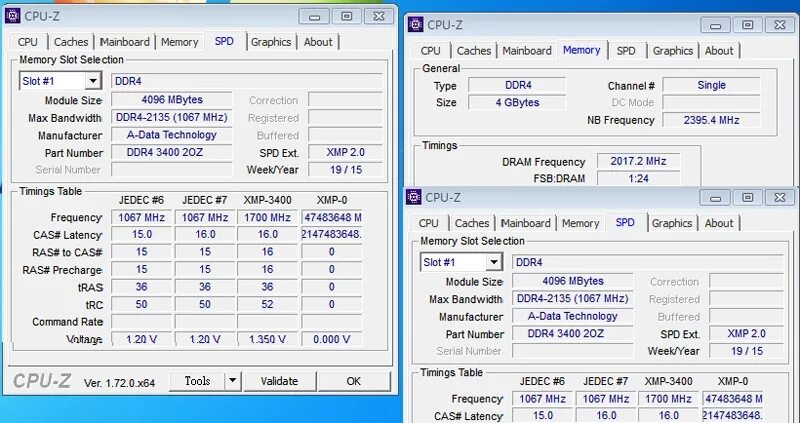Viewport: 800px width, 423px height.
Task: Click NB Frequency 2395.4 MHz value
Action: tap(711, 120)
